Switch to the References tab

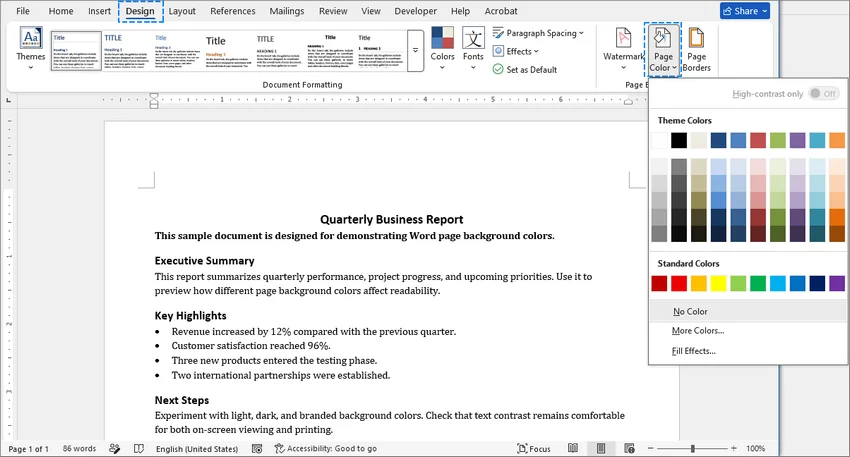tap(233, 11)
